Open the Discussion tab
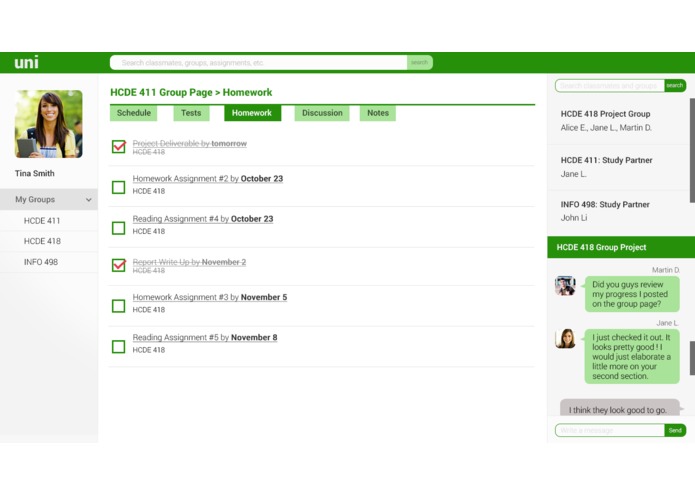This screenshot has height=494, width=695. coord(322,113)
